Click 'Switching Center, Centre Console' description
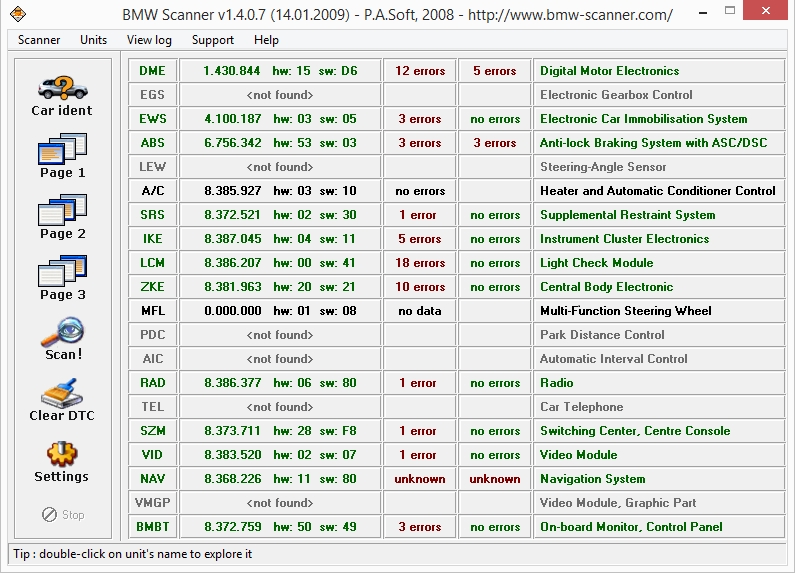 (635, 431)
